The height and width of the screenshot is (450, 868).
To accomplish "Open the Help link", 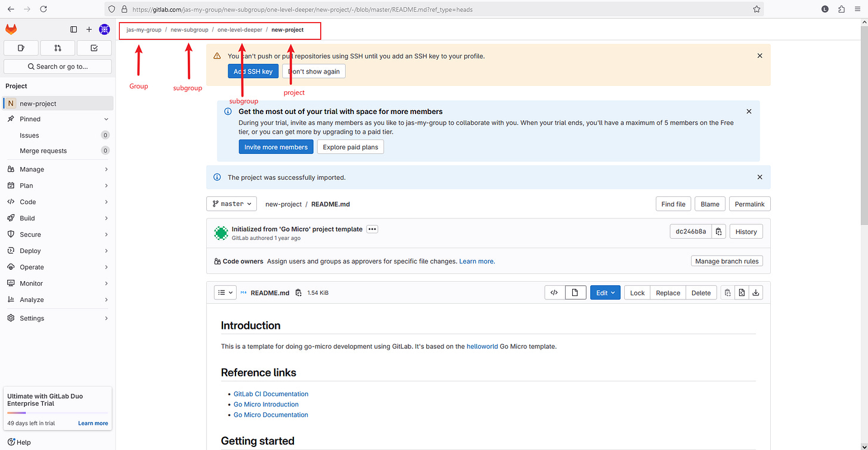I will click(x=19, y=442).
